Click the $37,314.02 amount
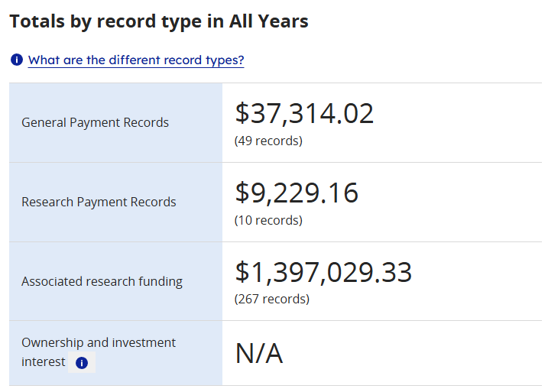This screenshot has height=392, width=548. [x=304, y=114]
